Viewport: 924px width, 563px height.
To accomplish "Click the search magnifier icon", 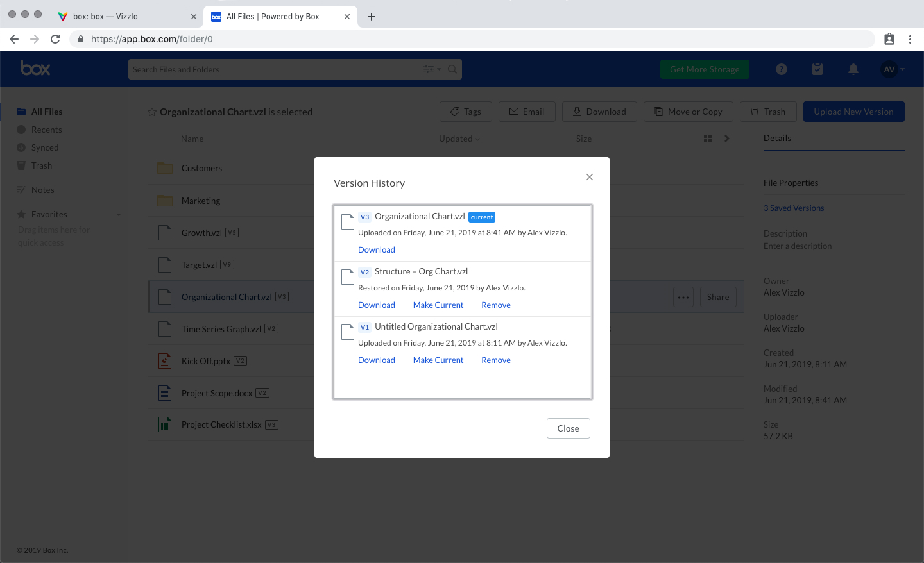I will (452, 69).
